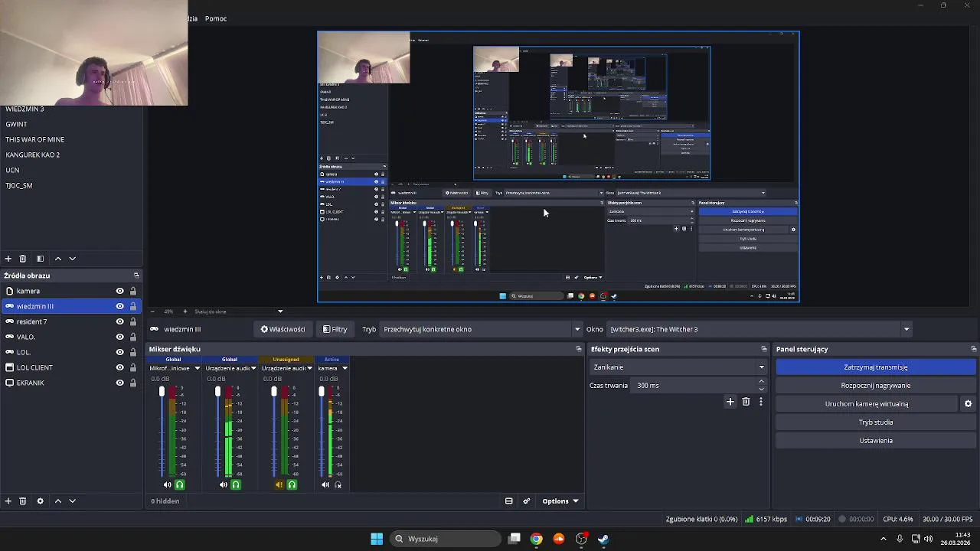This screenshot has width=980, height=551.
Task: Enable Tryb studia mode
Action: click(x=876, y=422)
